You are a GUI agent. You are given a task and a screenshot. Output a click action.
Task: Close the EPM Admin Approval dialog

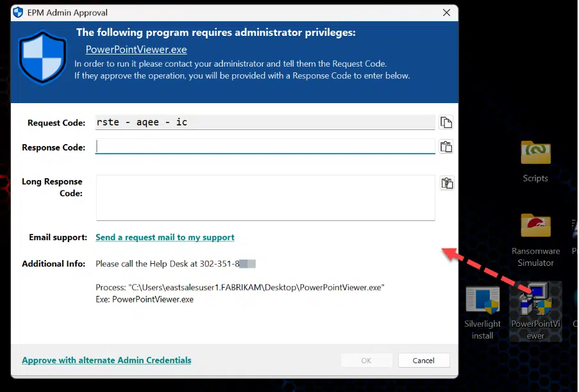(446, 13)
